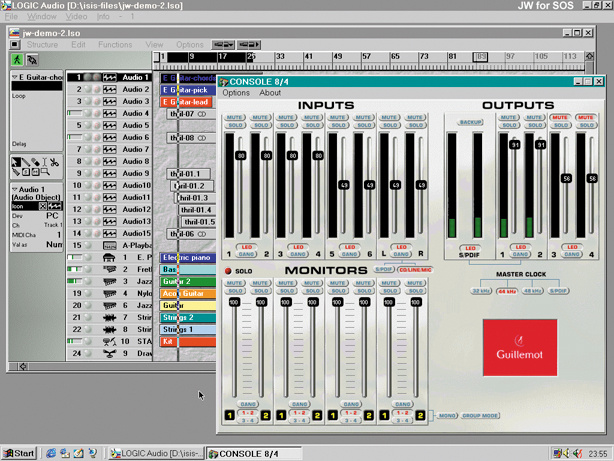Click the square button beside Structure menu
The image size is (614, 461).
[14, 45]
